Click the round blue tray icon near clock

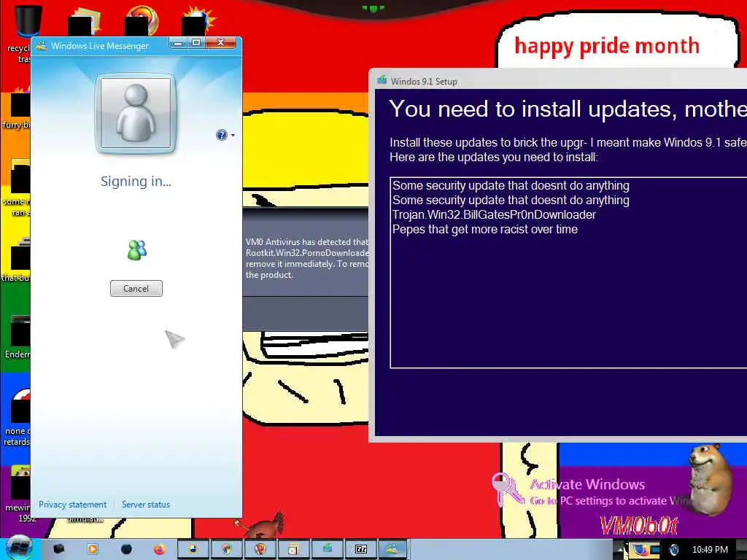coord(674,550)
